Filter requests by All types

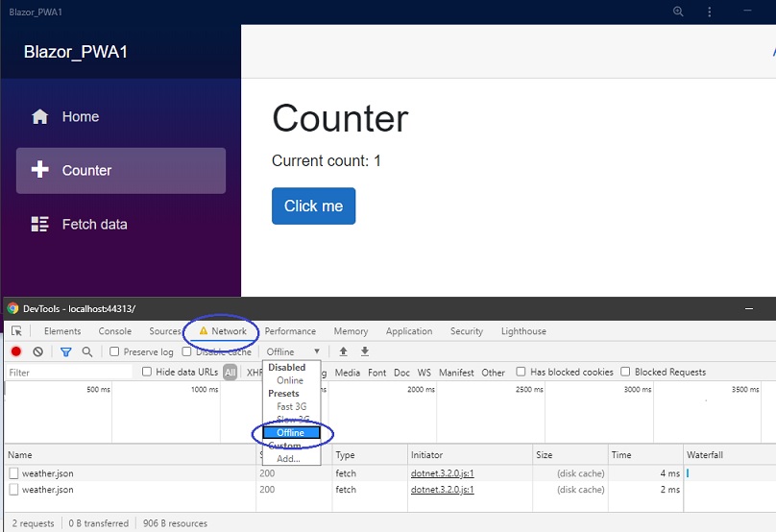230,373
